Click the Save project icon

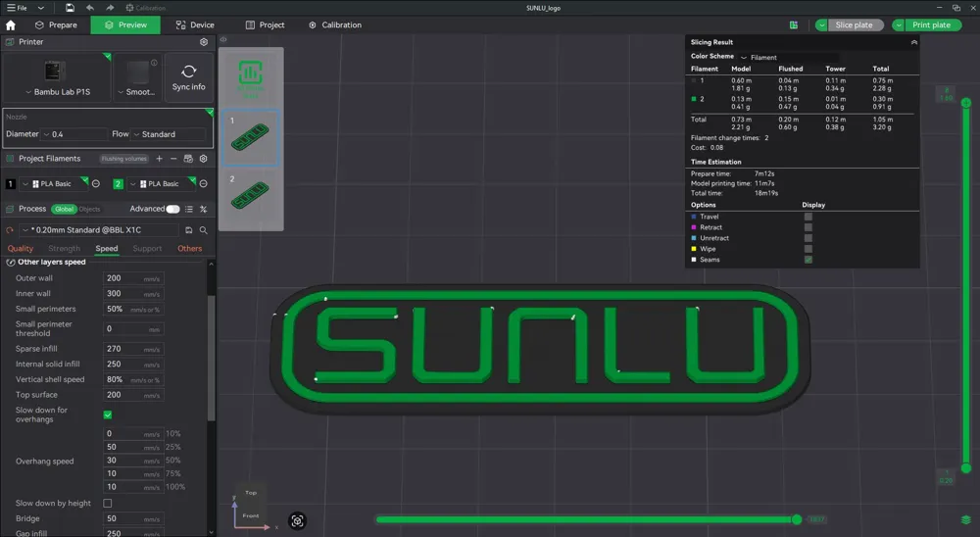click(70, 8)
